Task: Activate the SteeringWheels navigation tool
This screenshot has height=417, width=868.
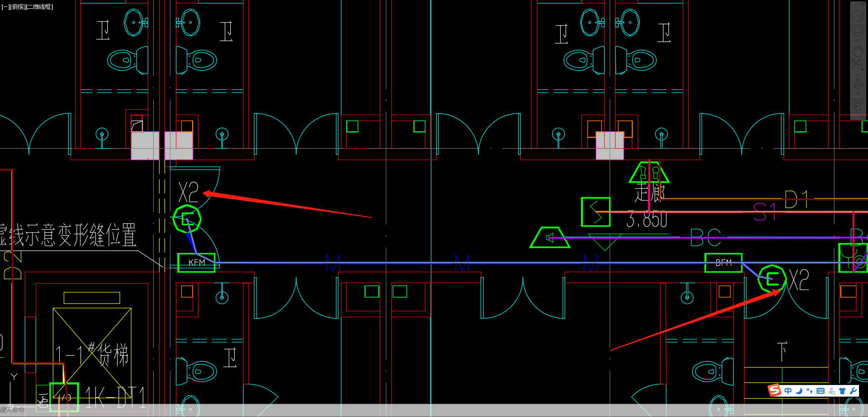Action: pos(858,31)
